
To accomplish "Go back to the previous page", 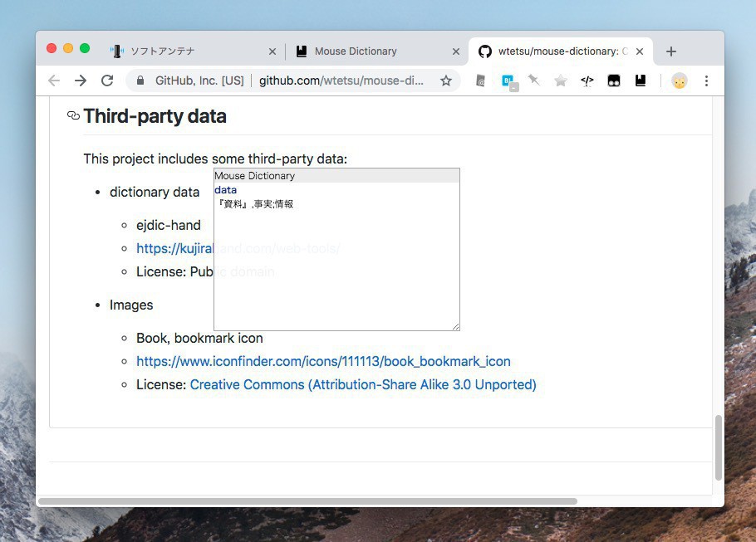I will 54,81.
